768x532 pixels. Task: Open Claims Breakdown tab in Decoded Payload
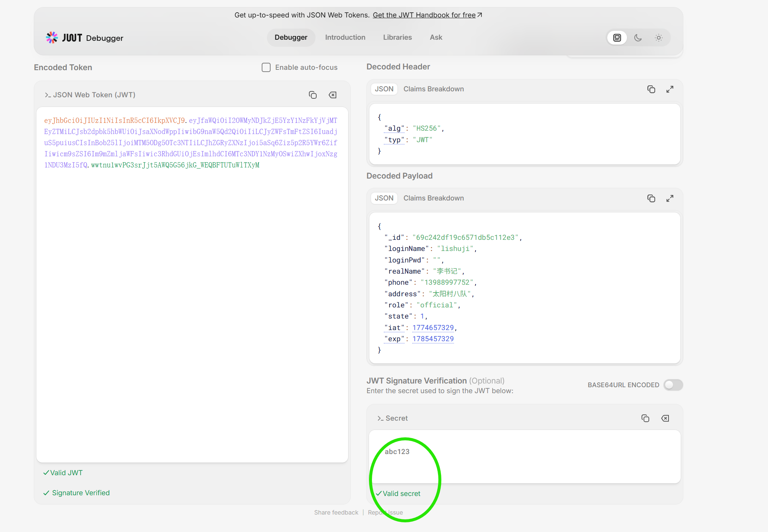(x=434, y=198)
